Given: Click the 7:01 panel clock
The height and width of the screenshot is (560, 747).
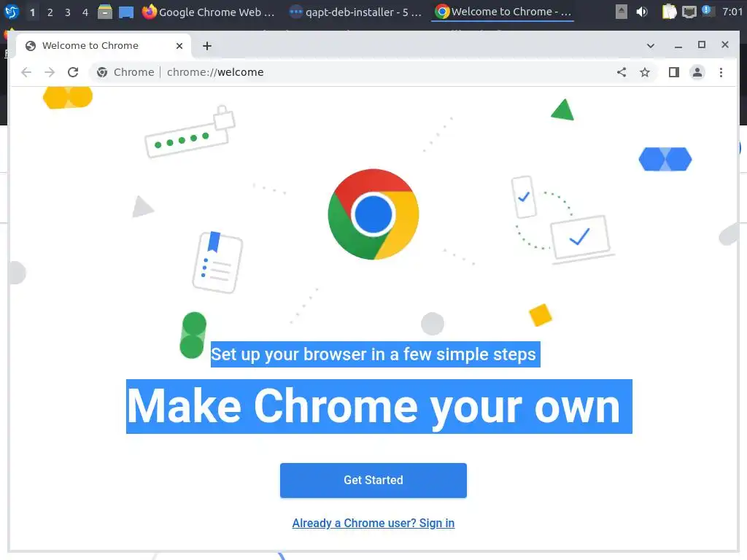Looking at the screenshot, I should click(x=732, y=12).
